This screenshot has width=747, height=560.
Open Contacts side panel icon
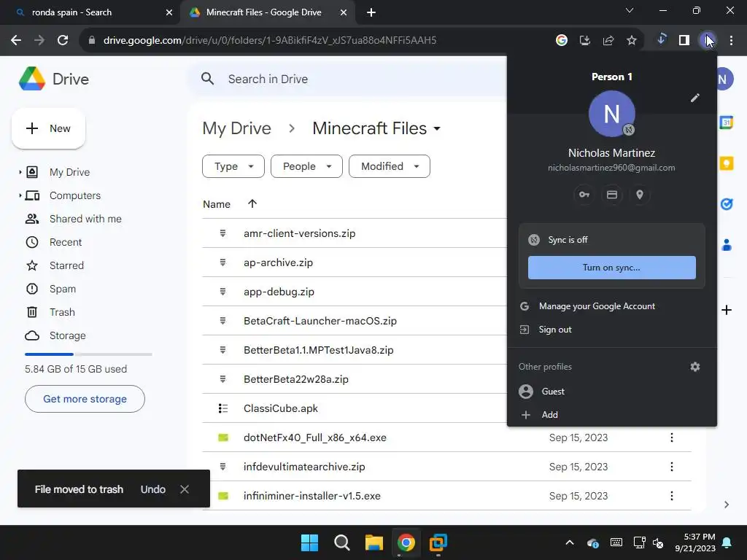click(x=727, y=245)
